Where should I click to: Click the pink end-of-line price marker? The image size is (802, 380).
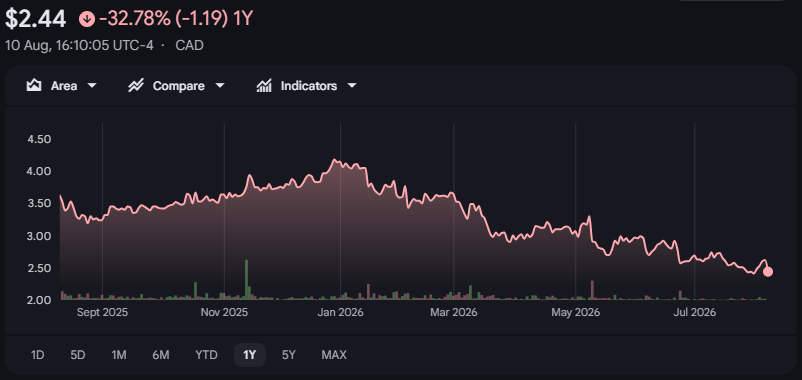pyautogui.click(x=768, y=272)
